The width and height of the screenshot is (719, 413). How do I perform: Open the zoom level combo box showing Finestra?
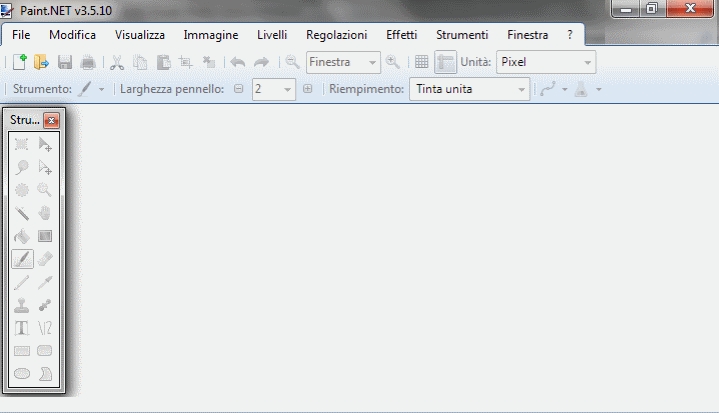(x=343, y=62)
